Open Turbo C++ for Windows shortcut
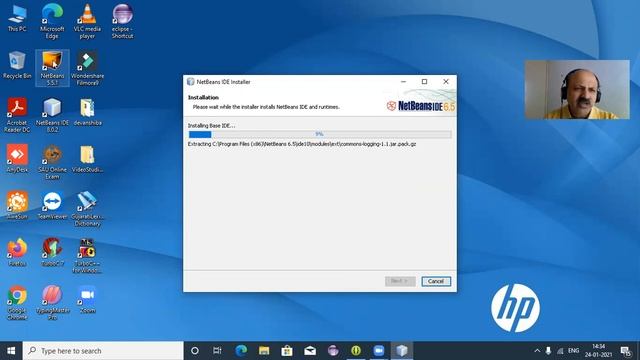Image resolution: width=640 pixels, height=360 pixels. point(87,256)
